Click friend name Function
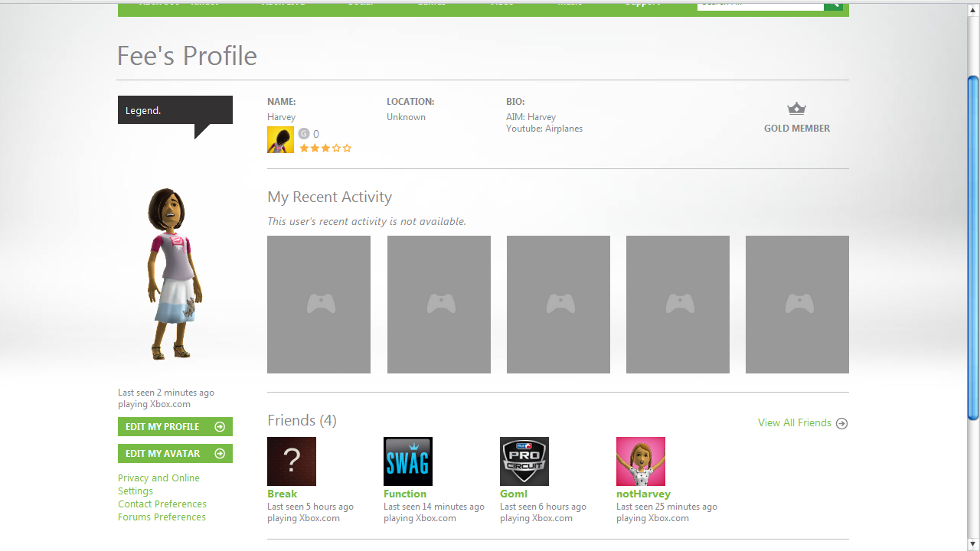This screenshot has width=980, height=551. [405, 494]
